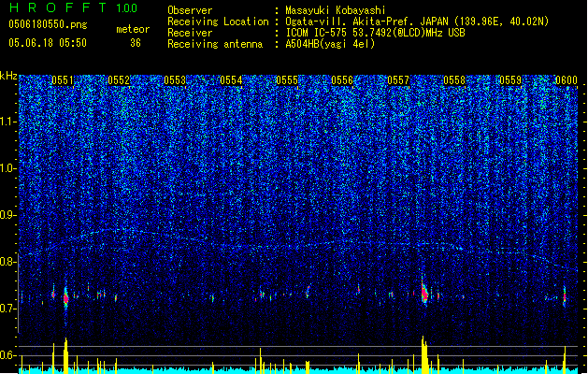
Task: Click the 0559 time marker
Action: pyautogui.click(x=510, y=80)
